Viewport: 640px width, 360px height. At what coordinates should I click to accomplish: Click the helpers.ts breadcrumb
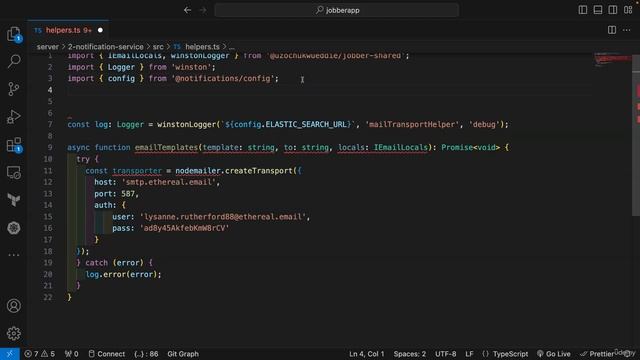coord(202,47)
